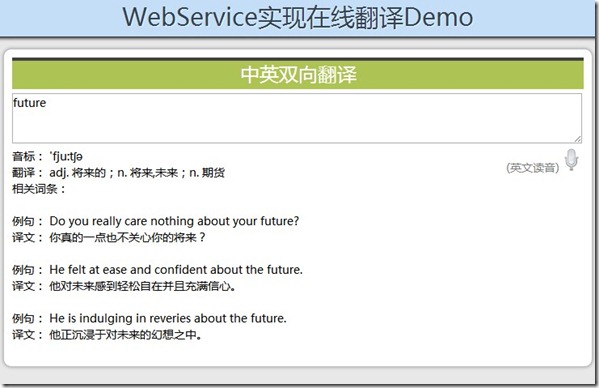Click translation 他正沉浸于对未来的幻想之中。

coord(125,335)
